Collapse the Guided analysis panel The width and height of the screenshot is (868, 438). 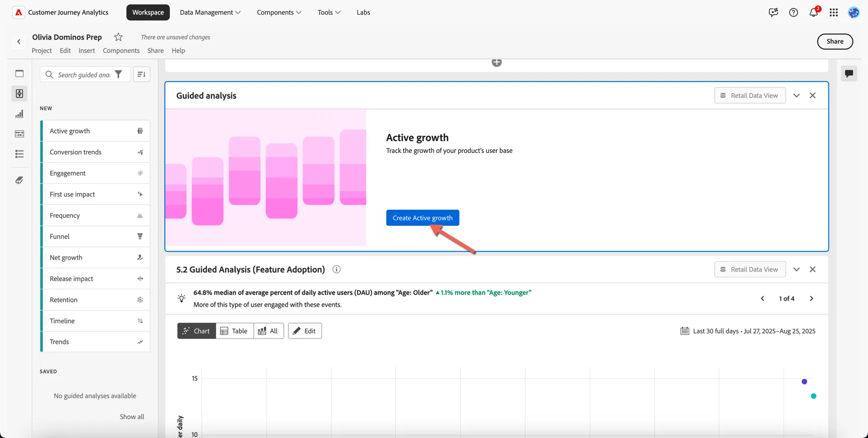point(797,96)
